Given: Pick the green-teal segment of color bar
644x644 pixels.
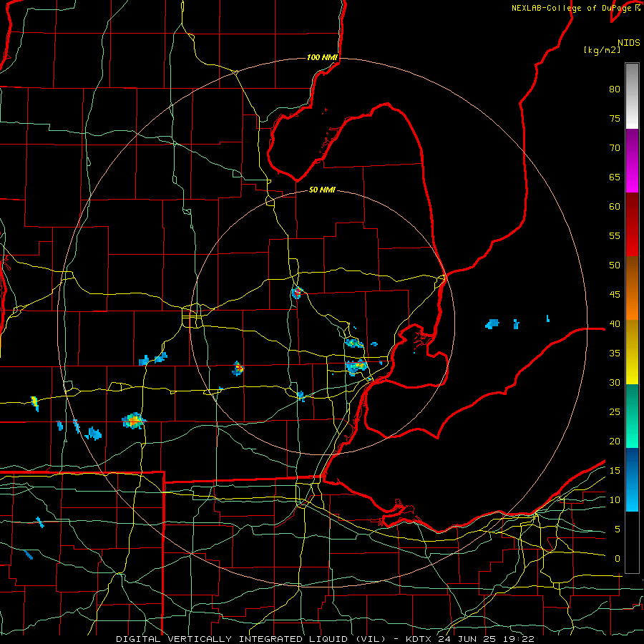Looking at the screenshot, I should tap(632, 416).
